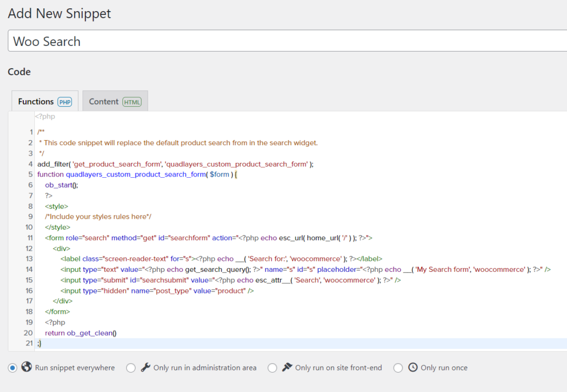Click the 'Only run in administration area' label
Screen dimensions: 567x392
pos(205,368)
